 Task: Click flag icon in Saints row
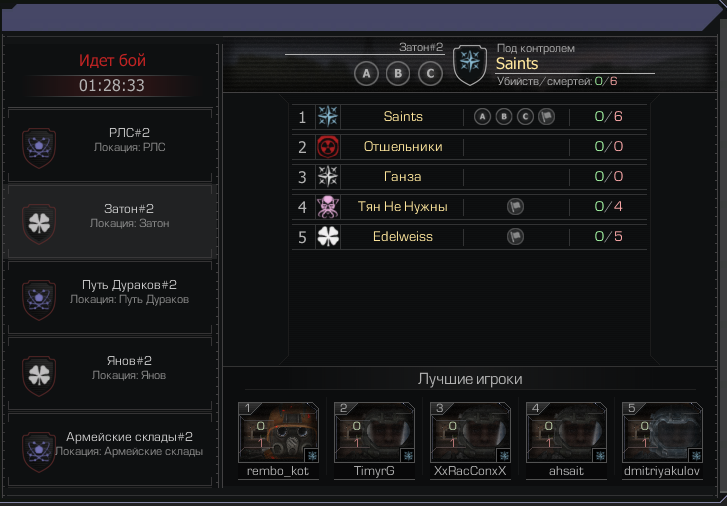(x=547, y=116)
